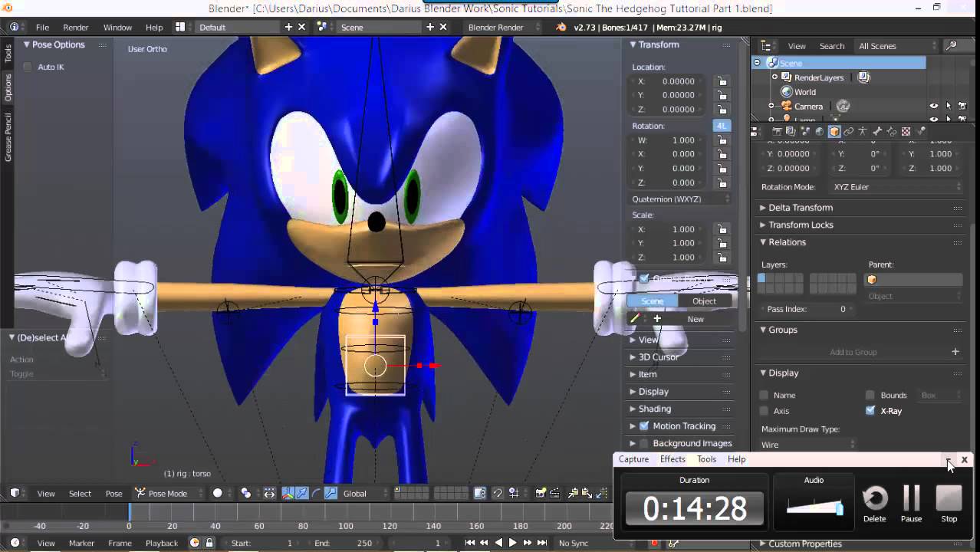
Task: Select the scale manipulator icon
Action: pos(331,493)
